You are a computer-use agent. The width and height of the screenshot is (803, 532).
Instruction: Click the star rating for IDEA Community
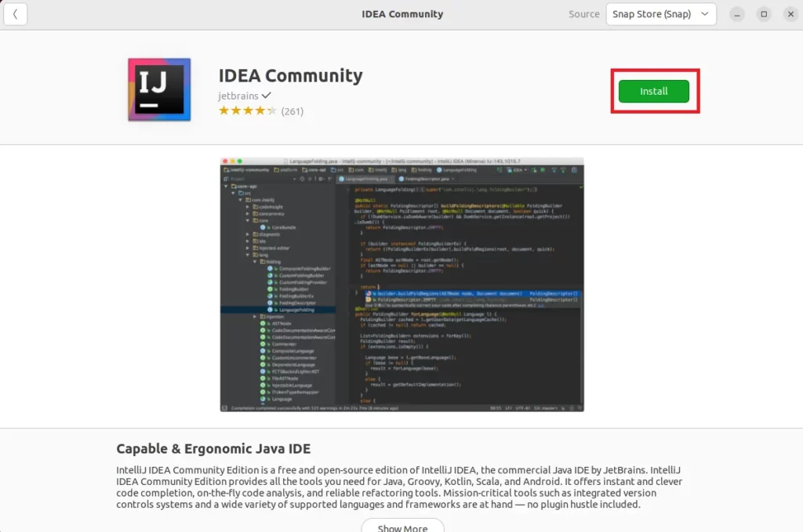pos(248,110)
